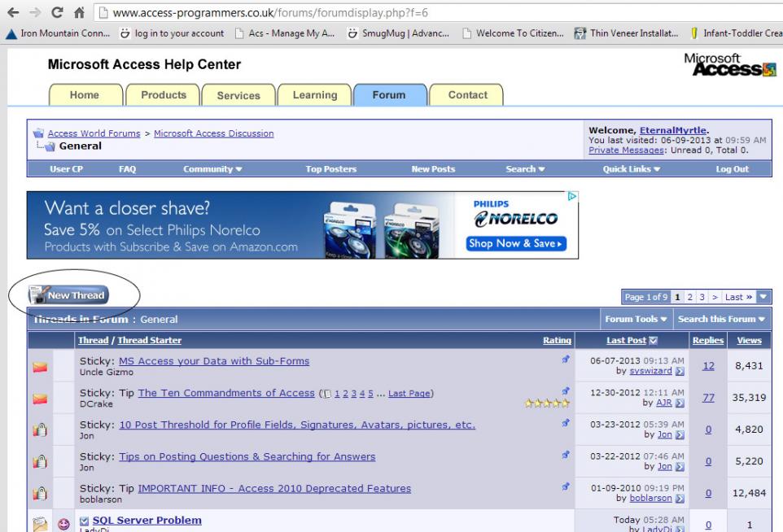Click 'Shop Now & Save' ad button
Viewport: 783px width, 532px height.
pyautogui.click(x=516, y=243)
